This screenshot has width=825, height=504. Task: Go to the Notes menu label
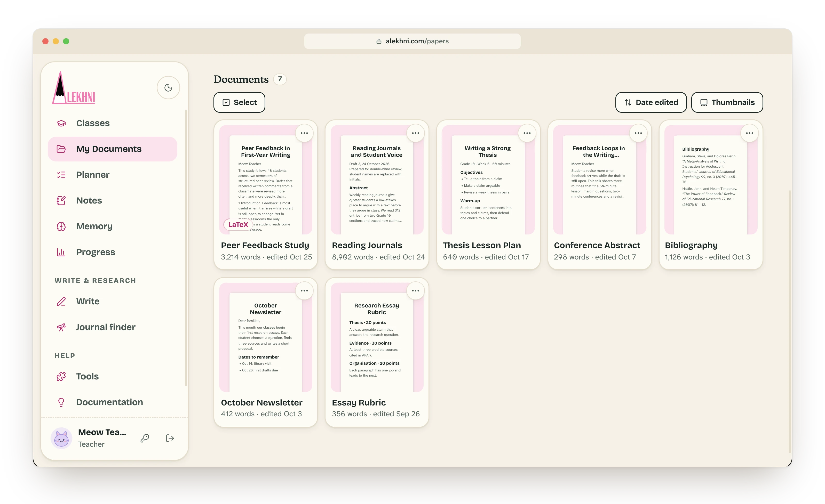pos(89,200)
